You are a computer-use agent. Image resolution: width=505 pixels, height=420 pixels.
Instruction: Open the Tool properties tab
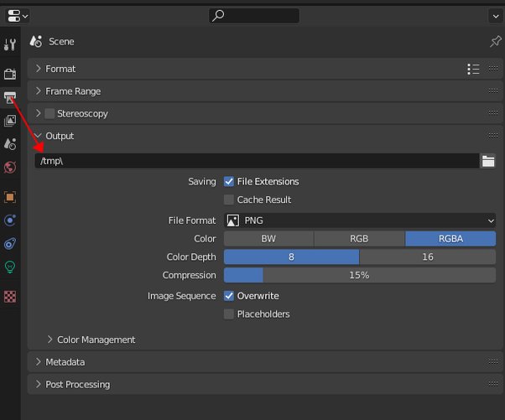pyautogui.click(x=10, y=44)
